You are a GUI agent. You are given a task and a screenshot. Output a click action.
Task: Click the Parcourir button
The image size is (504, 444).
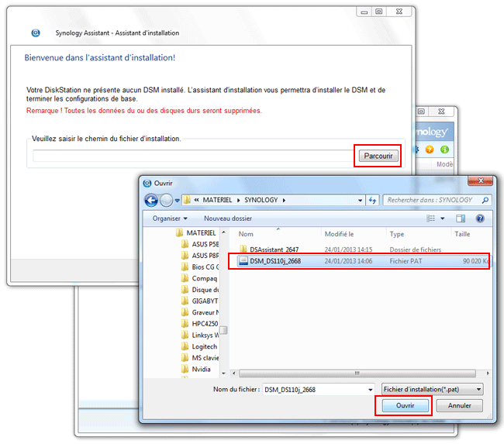click(378, 156)
